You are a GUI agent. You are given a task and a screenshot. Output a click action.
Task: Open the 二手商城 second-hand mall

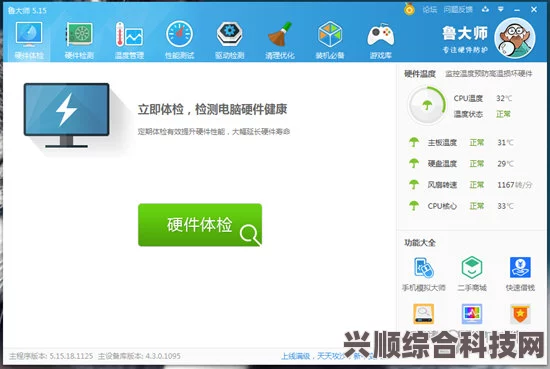point(472,274)
